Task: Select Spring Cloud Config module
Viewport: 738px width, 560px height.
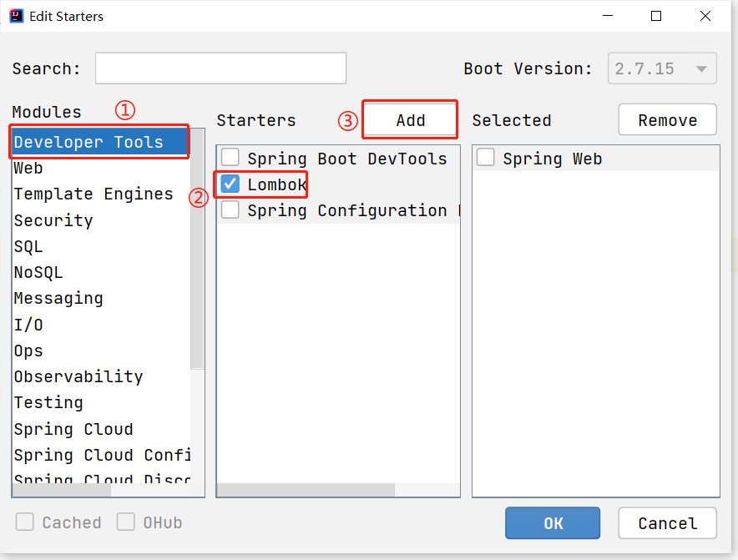Action: click(x=101, y=455)
